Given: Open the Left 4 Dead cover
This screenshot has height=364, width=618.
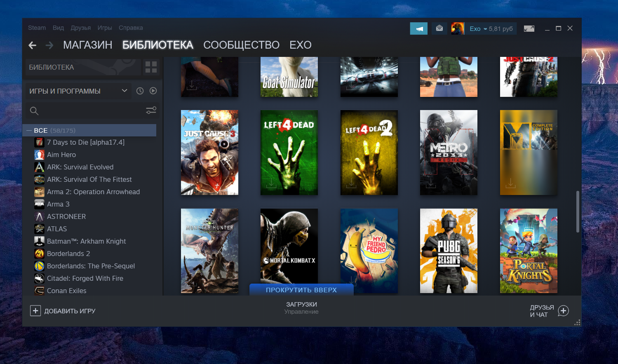Looking at the screenshot, I should point(289,153).
